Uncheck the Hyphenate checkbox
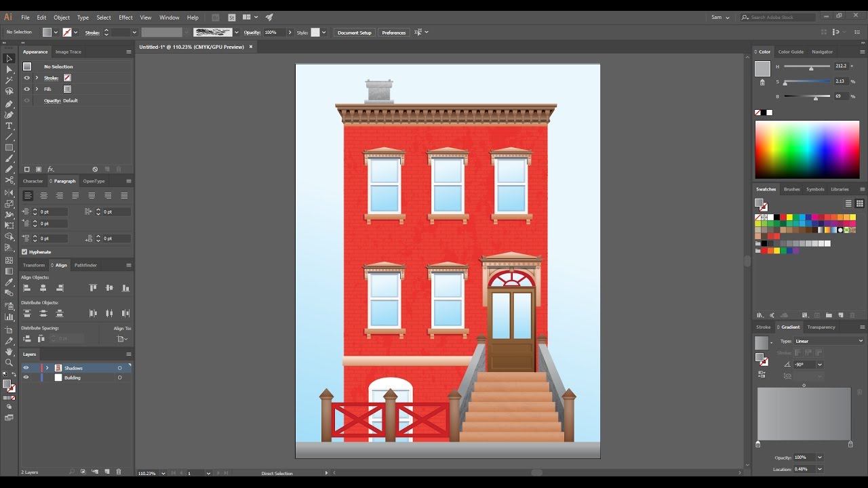The height and width of the screenshot is (488, 868). pyautogui.click(x=25, y=251)
